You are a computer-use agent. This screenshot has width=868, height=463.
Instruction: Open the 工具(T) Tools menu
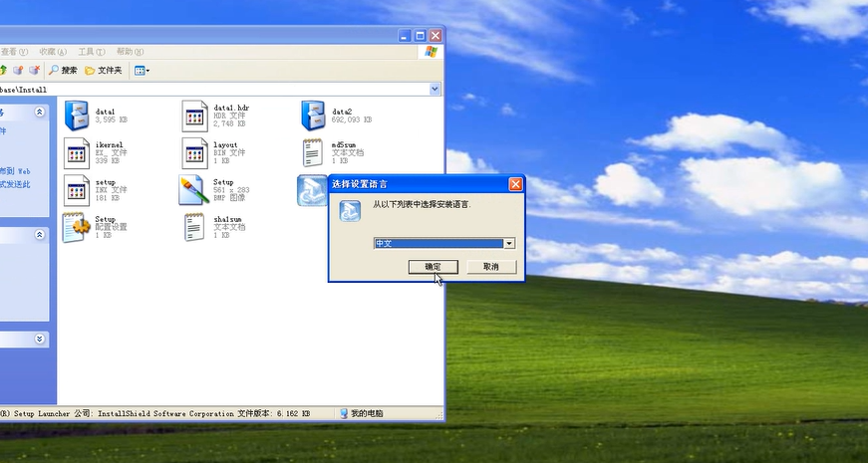tap(92, 52)
